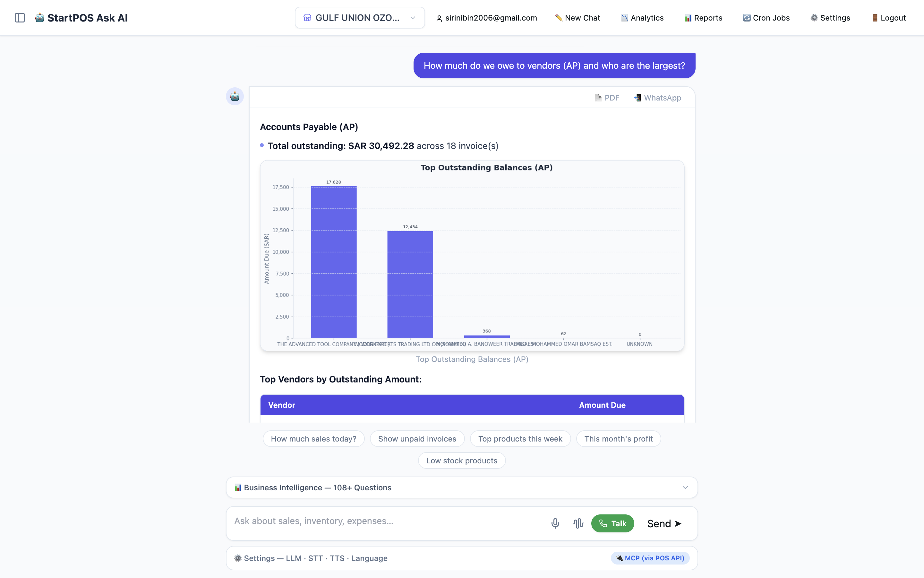
Task: Open Cron Jobs page
Action: tap(766, 18)
